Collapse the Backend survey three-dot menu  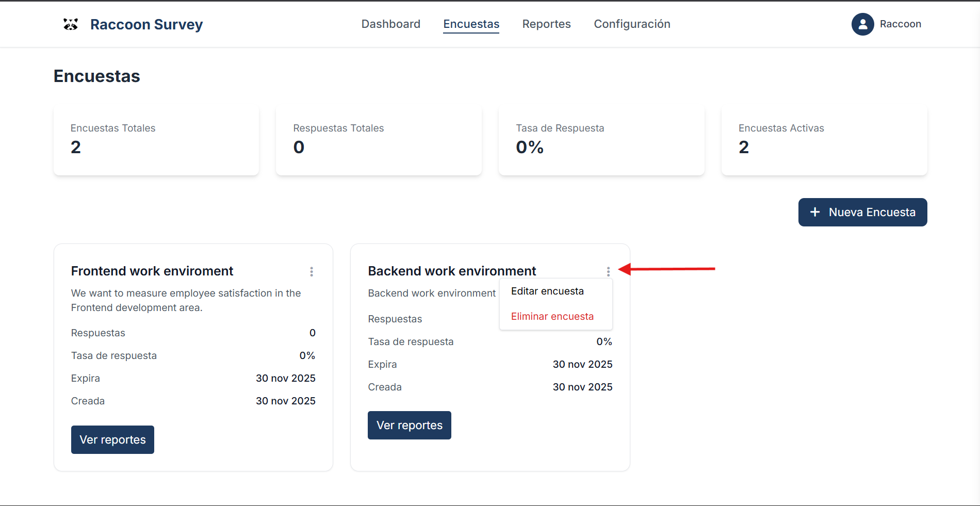tap(608, 271)
